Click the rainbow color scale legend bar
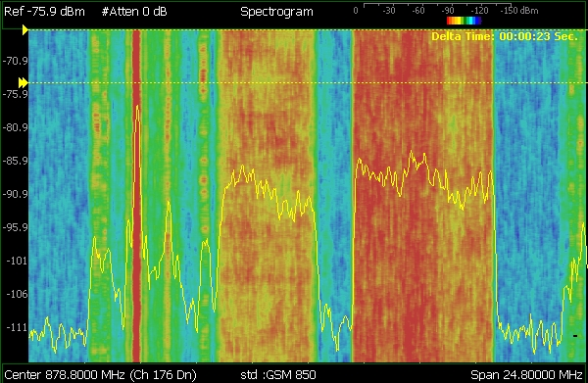588x383 pixels. [x=464, y=21]
